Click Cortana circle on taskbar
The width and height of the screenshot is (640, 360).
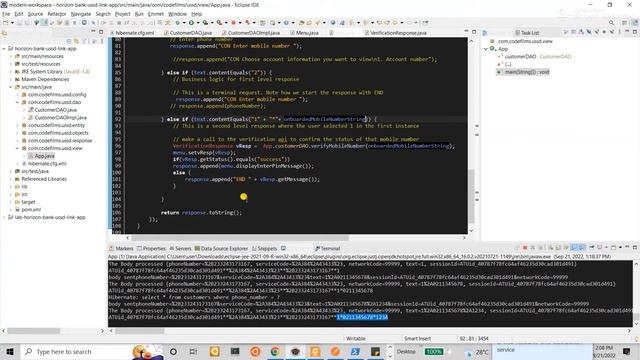(x=173, y=351)
